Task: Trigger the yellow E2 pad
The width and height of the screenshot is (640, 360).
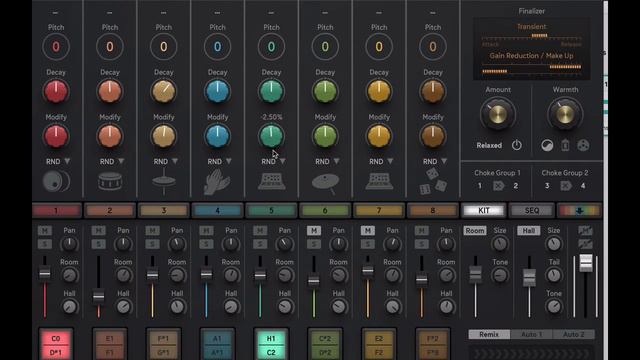Action: pyautogui.click(x=379, y=345)
